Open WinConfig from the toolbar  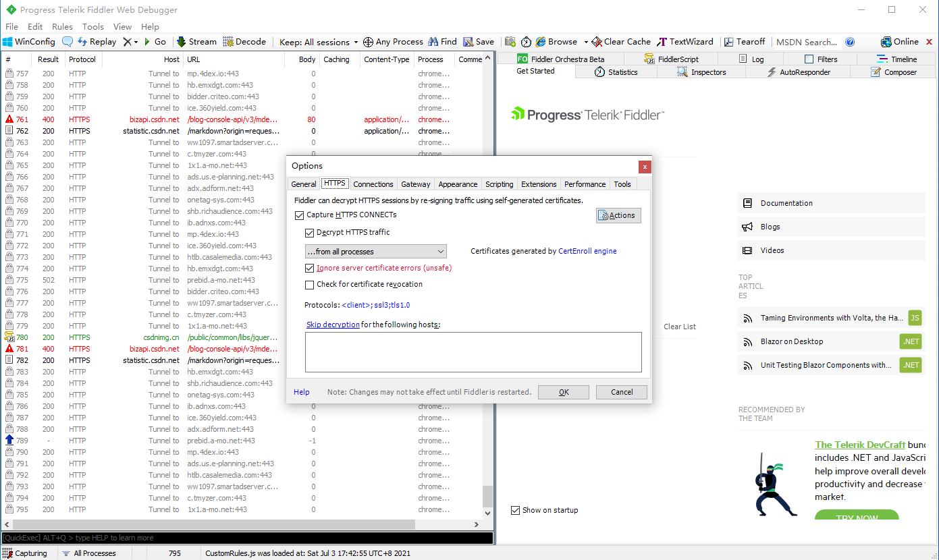pos(28,42)
